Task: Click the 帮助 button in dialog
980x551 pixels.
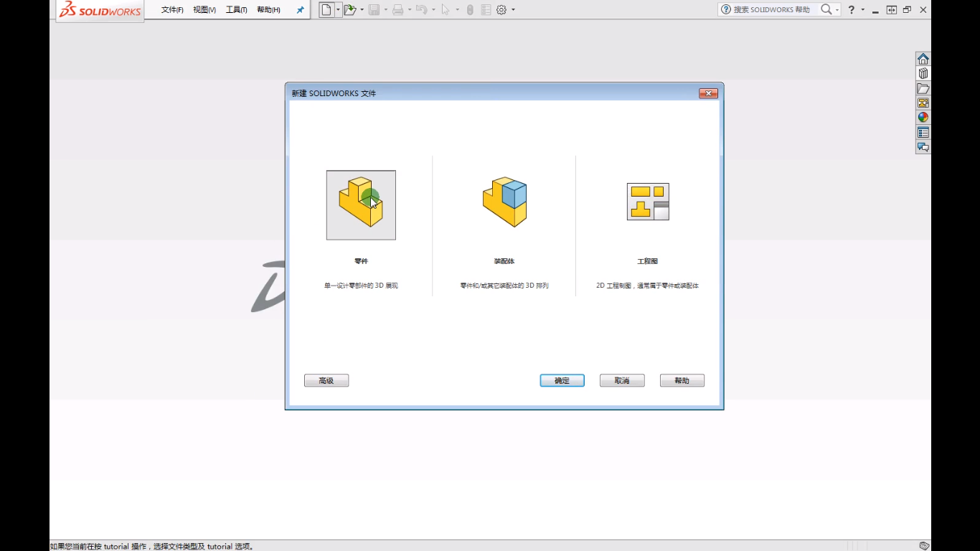Action: coord(682,381)
